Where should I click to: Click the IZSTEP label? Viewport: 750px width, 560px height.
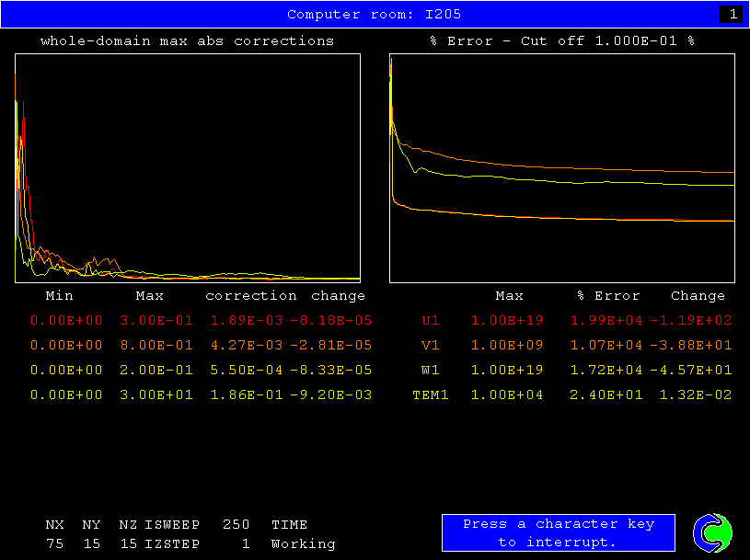tap(172, 543)
